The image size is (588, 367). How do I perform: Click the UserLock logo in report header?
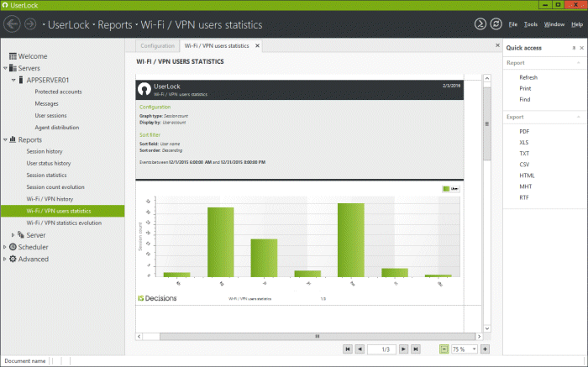click(144, 89)
